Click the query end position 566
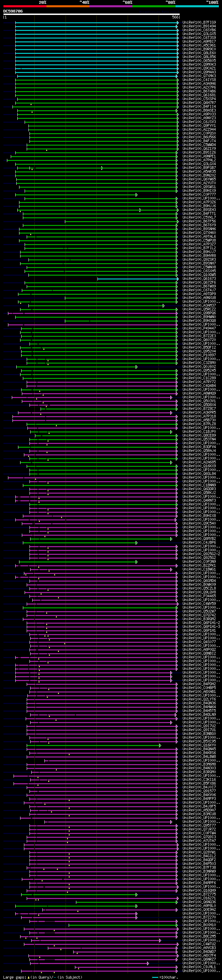 point(175,17)
